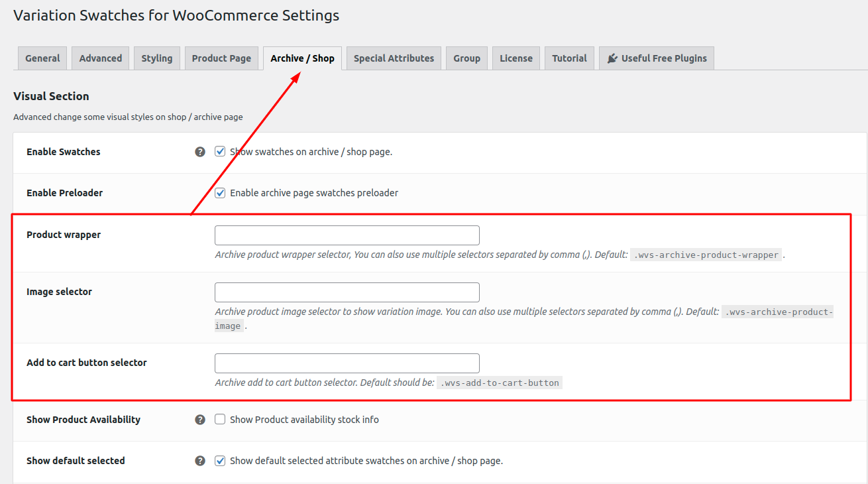Click the .wvs-archive-product-wrapper code text
Viewport: 868px width, 484px height.
706,255
